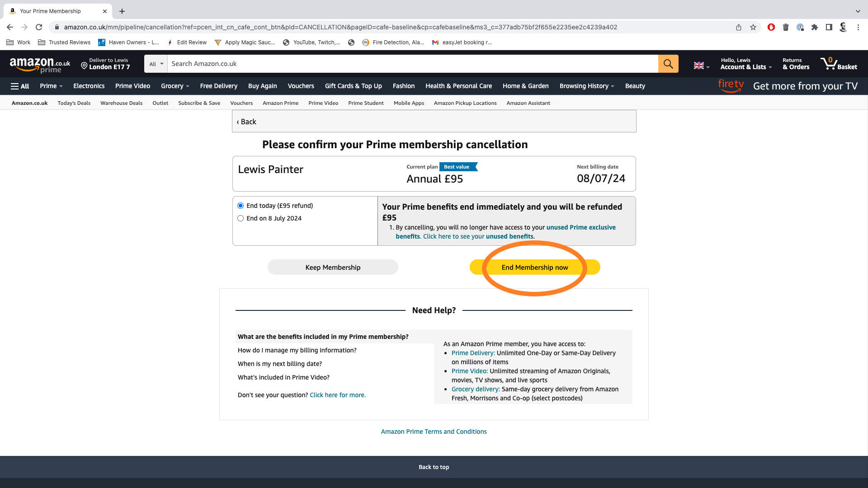Open the search category All dropdown
The image size is (868, 488).
click(156, 64)
